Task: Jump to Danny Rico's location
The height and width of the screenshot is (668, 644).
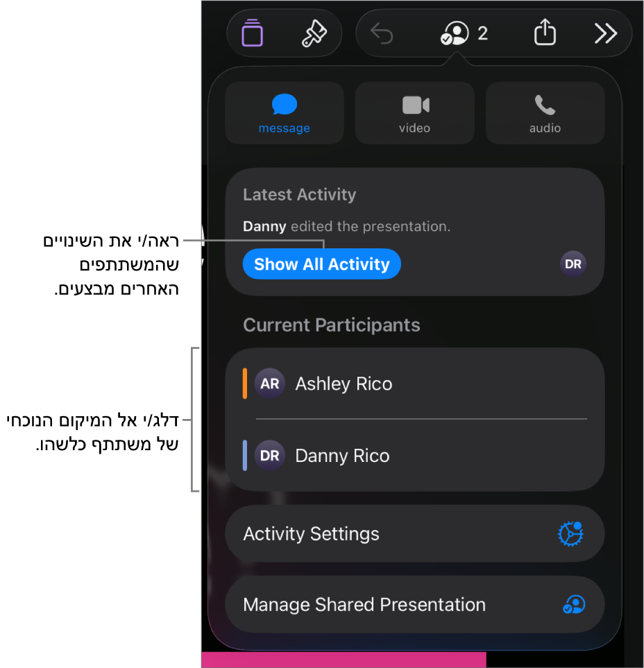Action: click(415, 456)
